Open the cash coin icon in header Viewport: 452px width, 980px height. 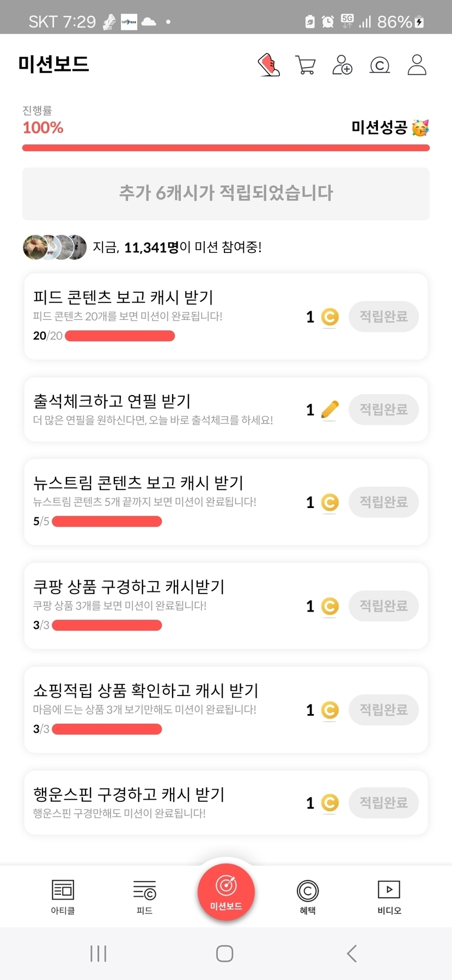tap(380, 65)
